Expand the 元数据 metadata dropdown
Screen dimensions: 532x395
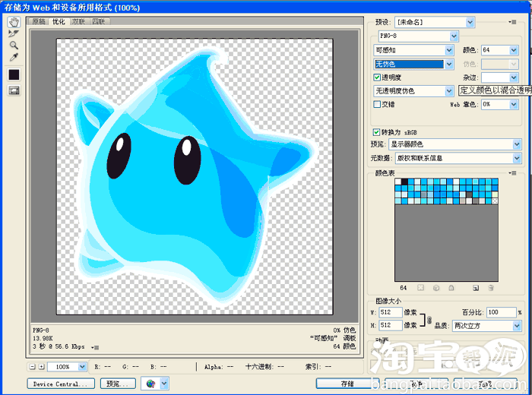pyautogui.click(x=454, y=158)
